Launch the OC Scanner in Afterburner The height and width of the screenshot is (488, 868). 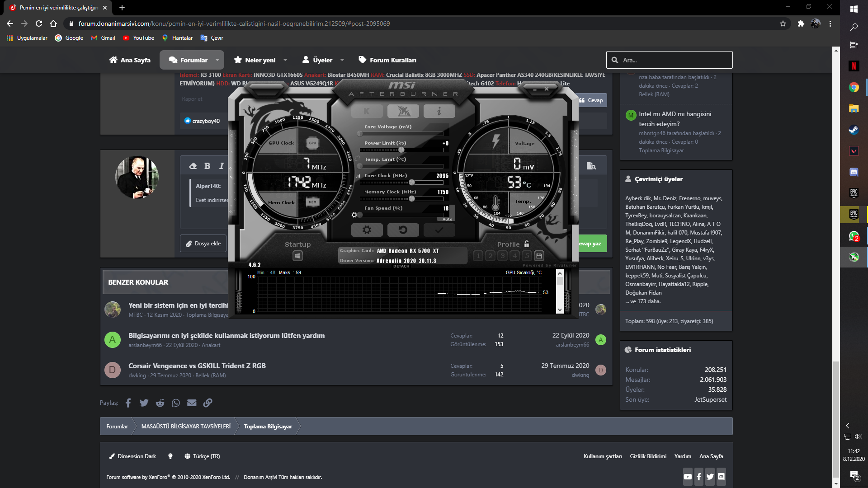(x=403, y=111)
